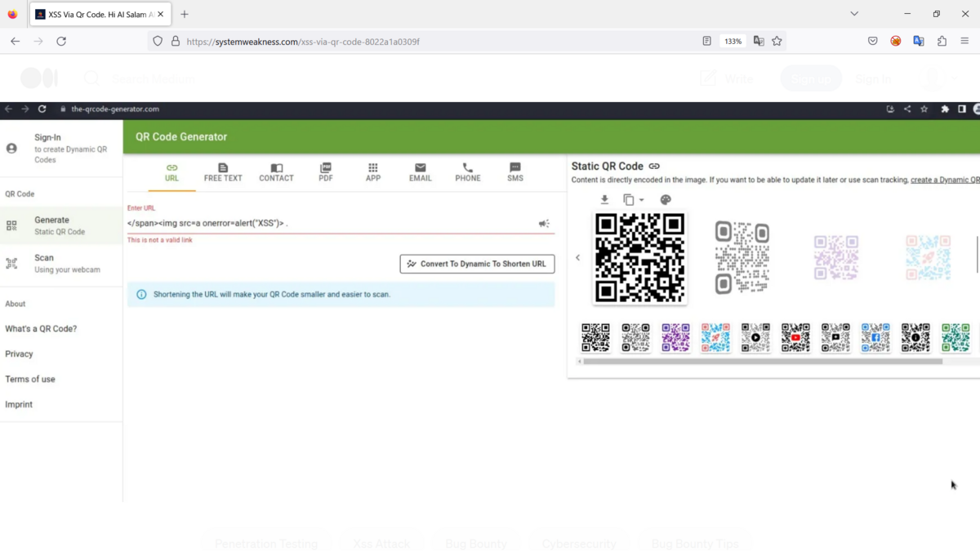Screen dimensions: 980x551
Task: Click megaphone icon in URL field
Action: [544, 224]
